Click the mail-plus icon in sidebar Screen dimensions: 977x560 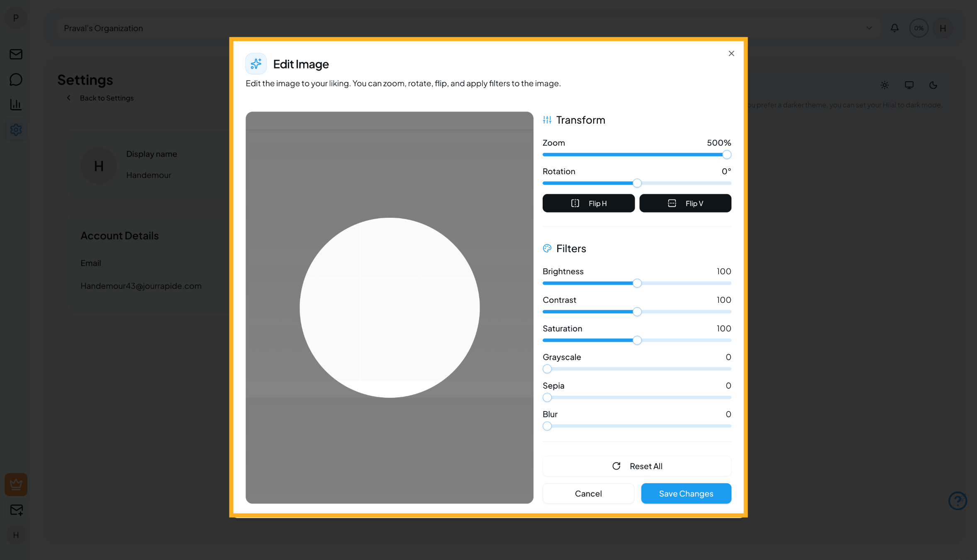pos(16,510)
